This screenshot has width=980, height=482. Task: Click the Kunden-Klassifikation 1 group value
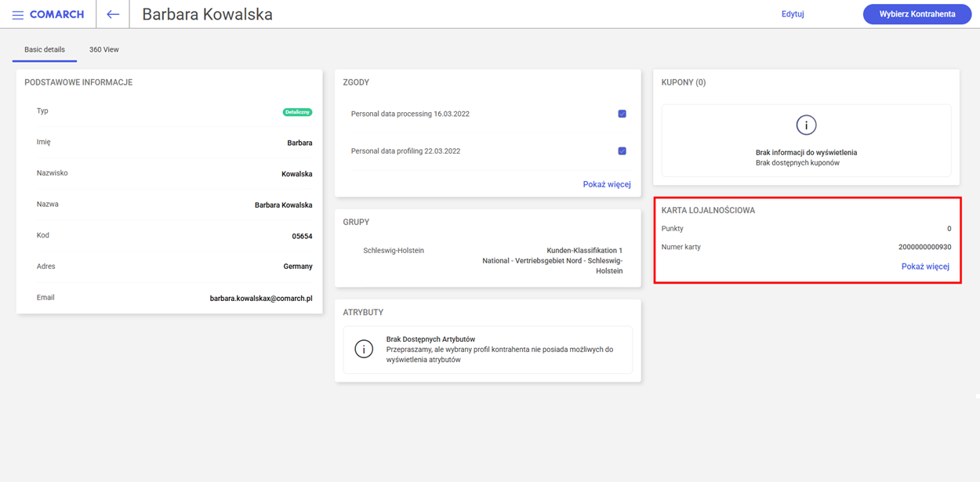click(x=584, y=251)
